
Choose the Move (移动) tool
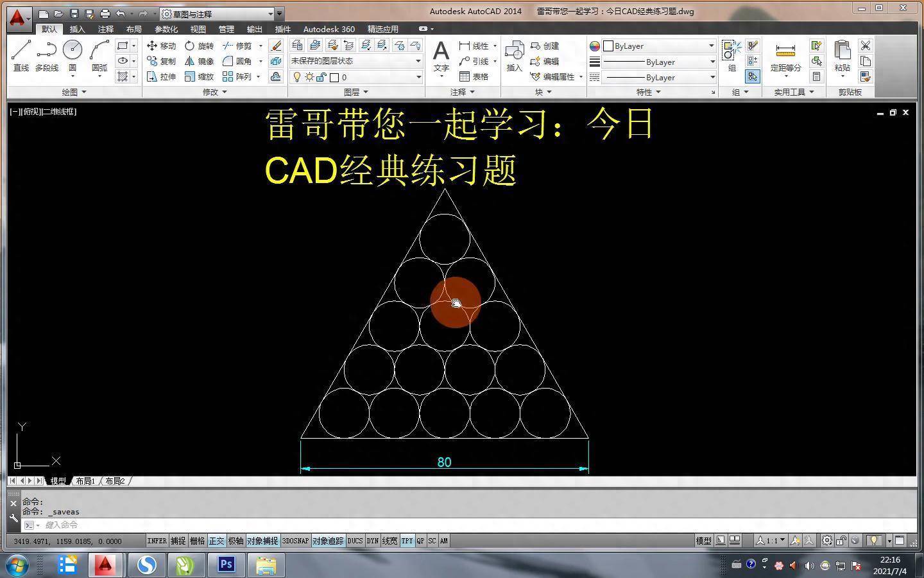pos(161,46)
